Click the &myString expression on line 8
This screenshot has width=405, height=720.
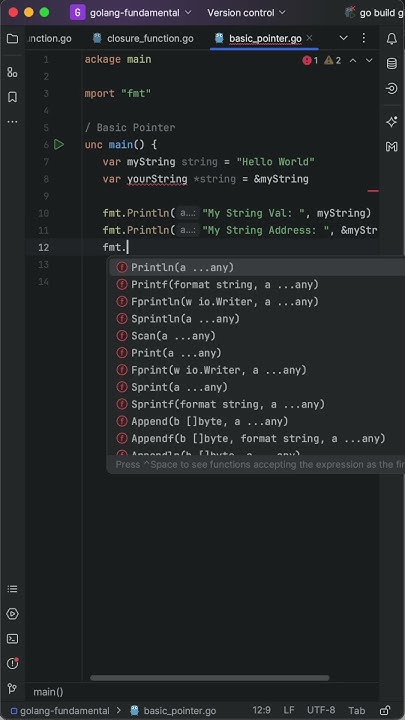(281, 179)
